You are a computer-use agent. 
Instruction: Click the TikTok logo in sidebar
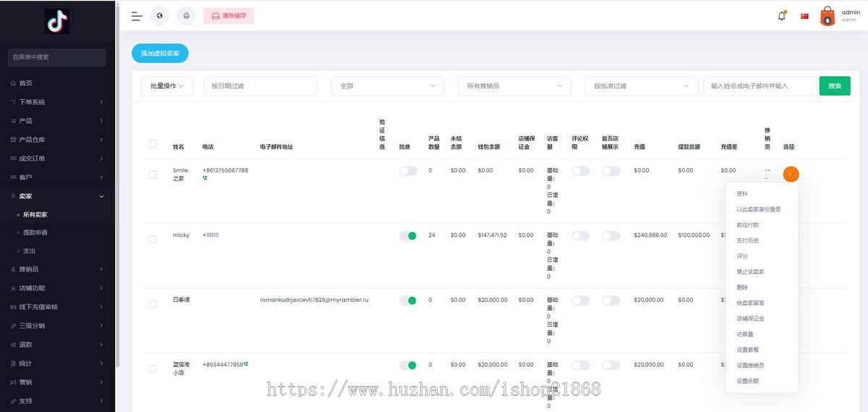click(x=57, y=22)
